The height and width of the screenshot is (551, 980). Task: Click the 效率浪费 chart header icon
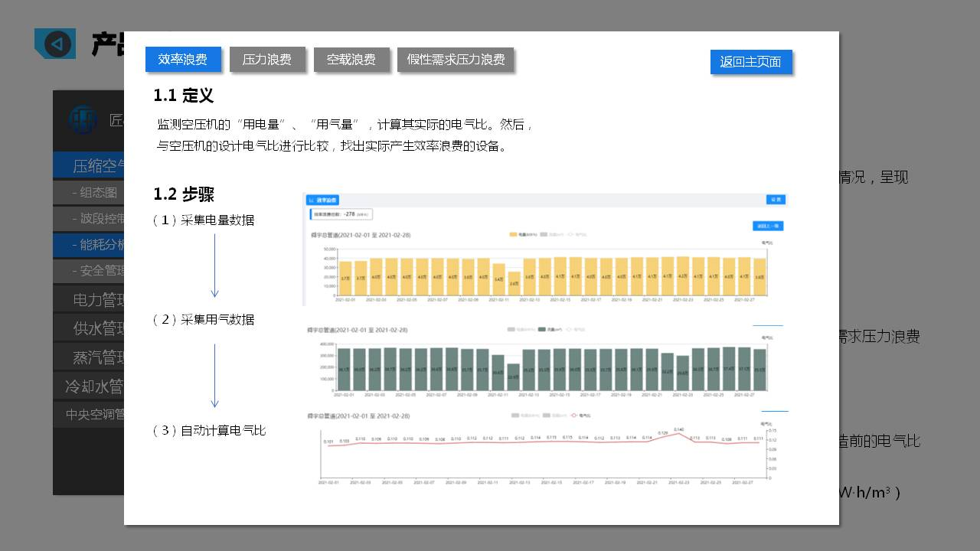click(311, 200)
